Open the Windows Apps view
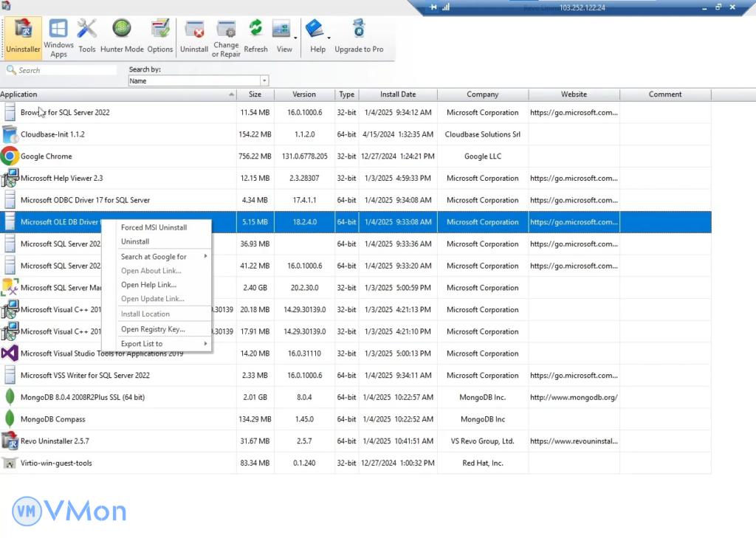 point(58,36)
